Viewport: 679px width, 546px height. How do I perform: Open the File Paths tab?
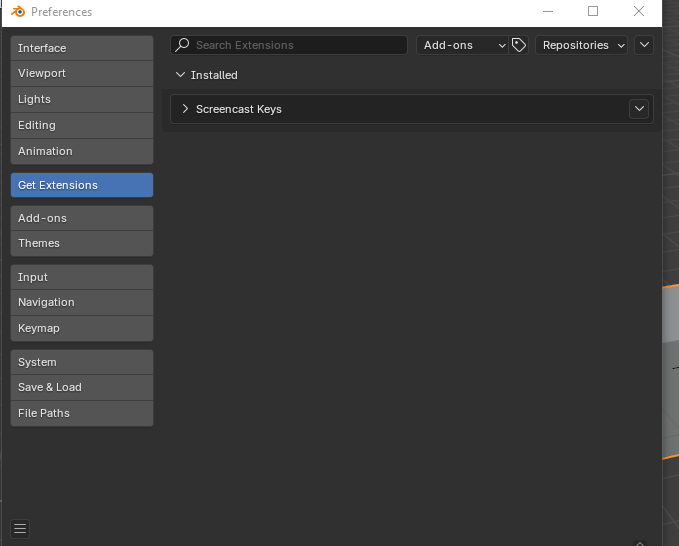82,414
